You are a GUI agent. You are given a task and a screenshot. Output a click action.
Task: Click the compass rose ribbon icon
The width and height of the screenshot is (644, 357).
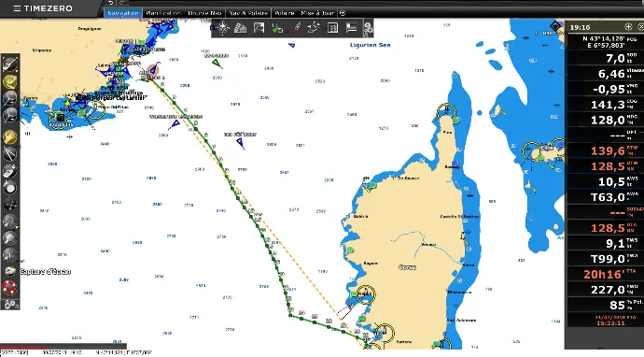pos(223,28)
